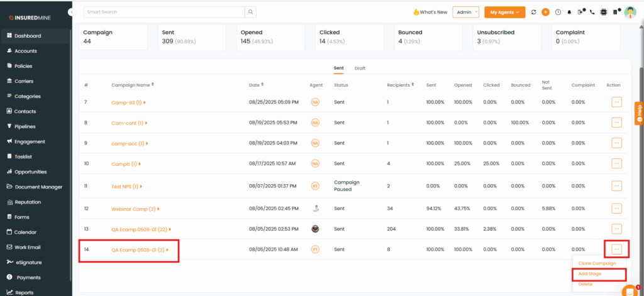Open the user profile avatar
The image size is (644, 296).
[x=630, y=12]
